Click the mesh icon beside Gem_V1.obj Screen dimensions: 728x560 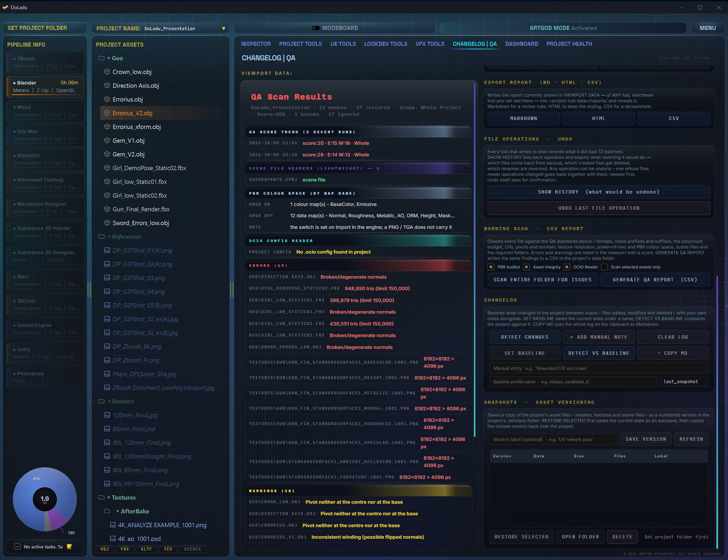107,141
